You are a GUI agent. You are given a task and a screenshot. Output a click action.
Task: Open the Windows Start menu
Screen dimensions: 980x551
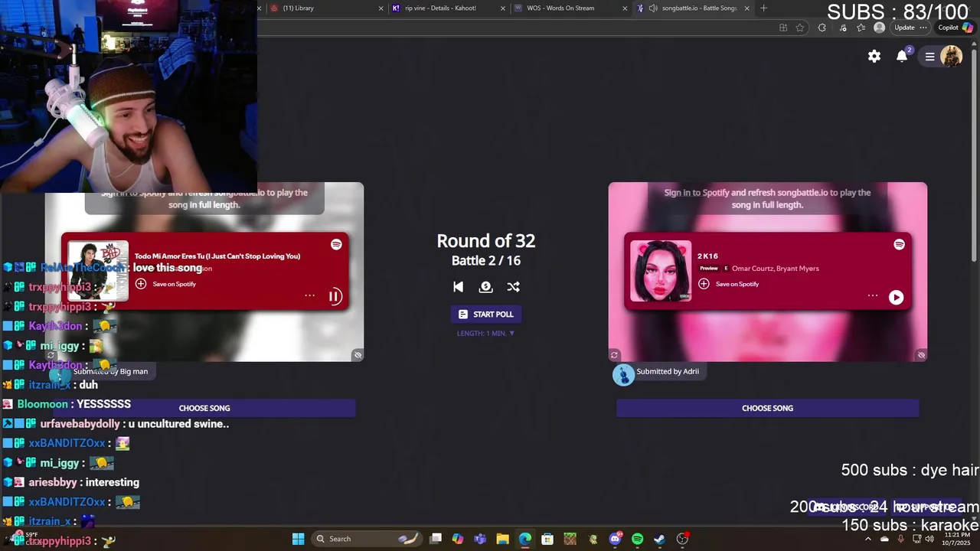(298, 539)
